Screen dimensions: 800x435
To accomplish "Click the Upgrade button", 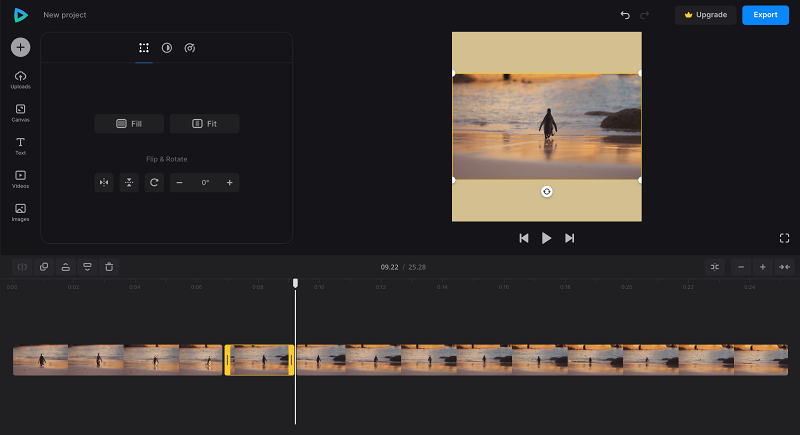I will click(x=706, y=15).
